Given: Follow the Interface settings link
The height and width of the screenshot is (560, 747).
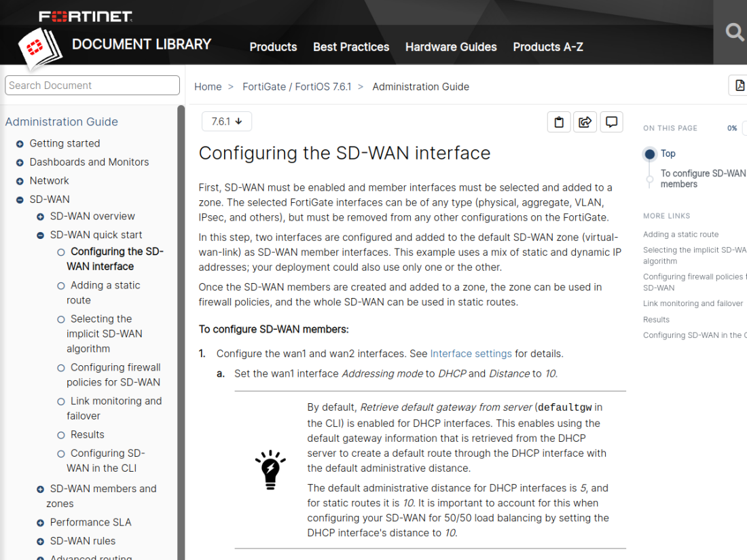Looking at the screenshot, I should 471,354.
